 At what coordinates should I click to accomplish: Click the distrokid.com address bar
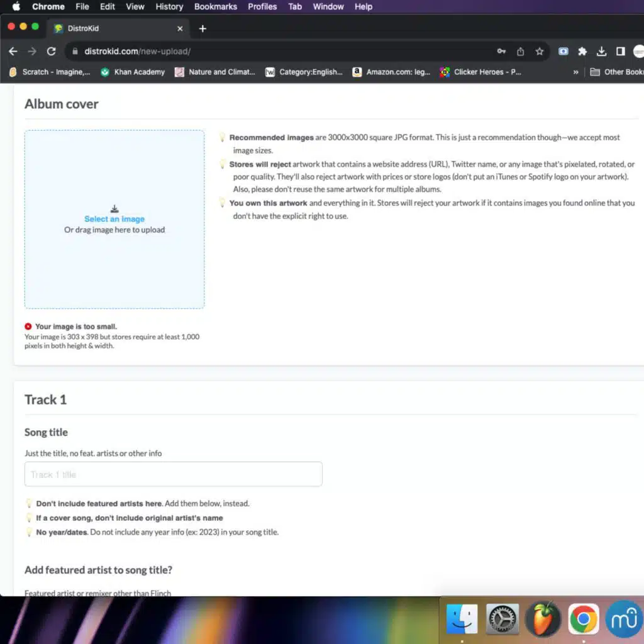tap(283, 52)
